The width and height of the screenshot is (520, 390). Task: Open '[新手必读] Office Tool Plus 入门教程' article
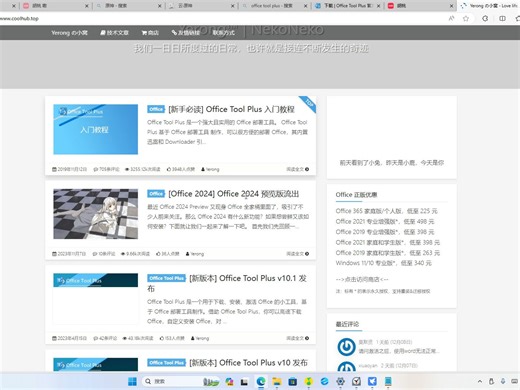(231, 109)
